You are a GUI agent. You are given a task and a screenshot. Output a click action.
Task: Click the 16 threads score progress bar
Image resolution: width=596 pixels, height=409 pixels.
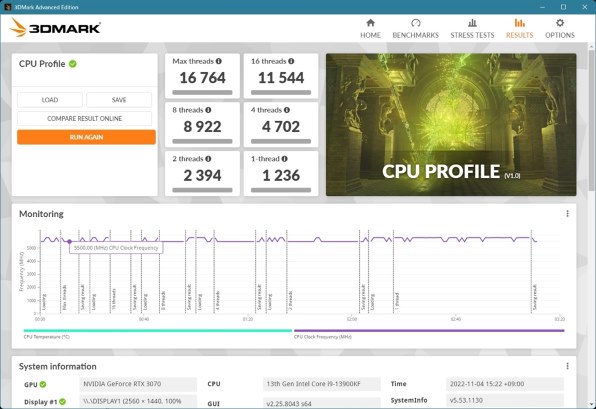click(281, 92)
